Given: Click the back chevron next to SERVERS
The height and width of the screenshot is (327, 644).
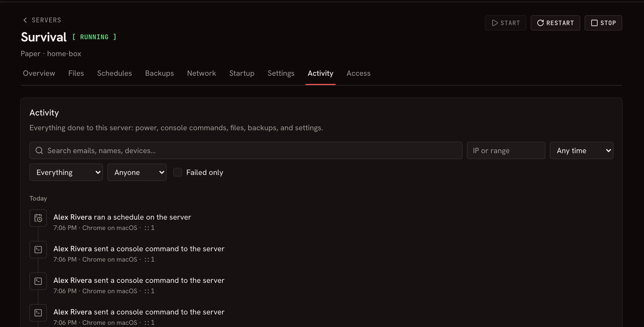Looking at the screenshot, I should pos(25,20).
